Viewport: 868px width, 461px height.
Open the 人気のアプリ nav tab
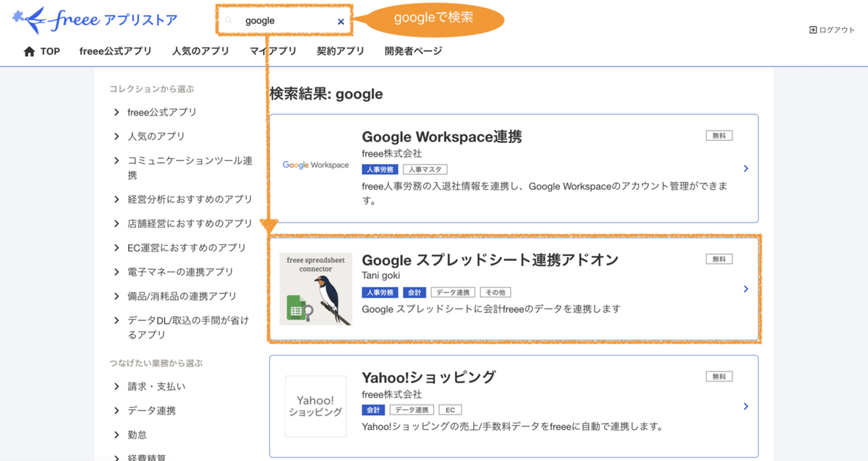pos(200,51)
